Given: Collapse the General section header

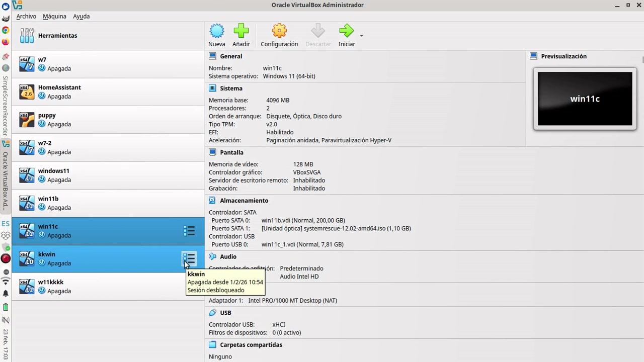Looking at the screenshot, I should coord(231,56).
